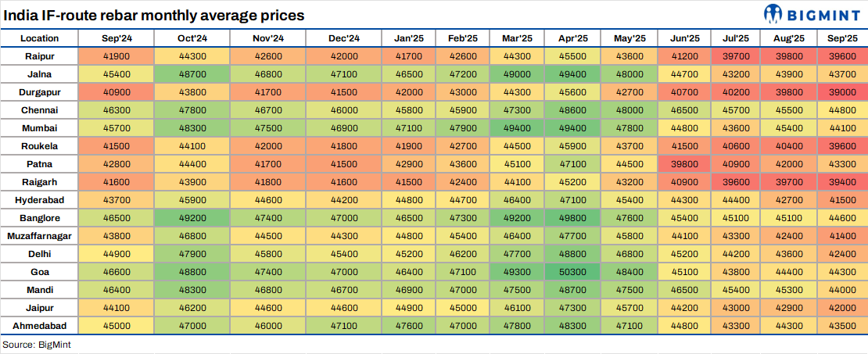868x354 pixels.
Task: Click the Ahmedabad row label
Action: (x=39, y=326)
